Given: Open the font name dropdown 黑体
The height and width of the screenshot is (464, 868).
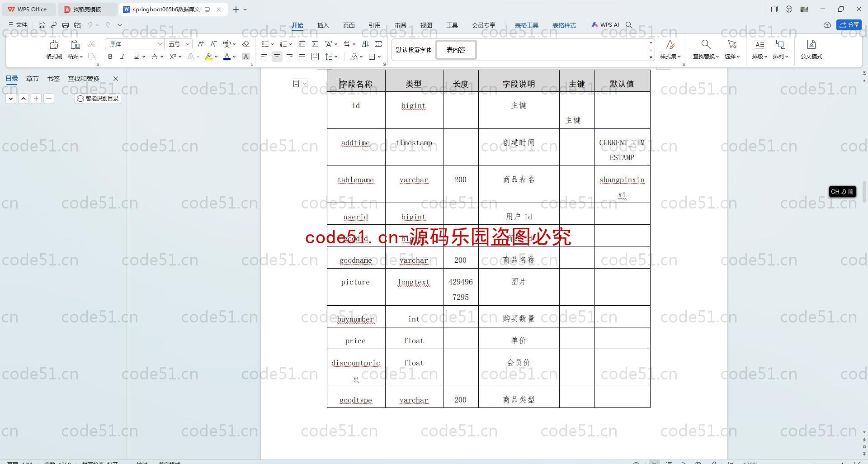Looking at the screenshot, I should (x=160, y=44).
